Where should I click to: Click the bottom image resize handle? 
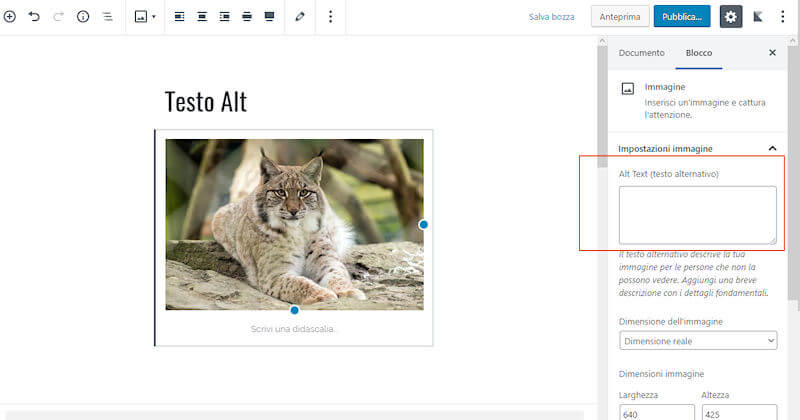(x=294, y=310)
